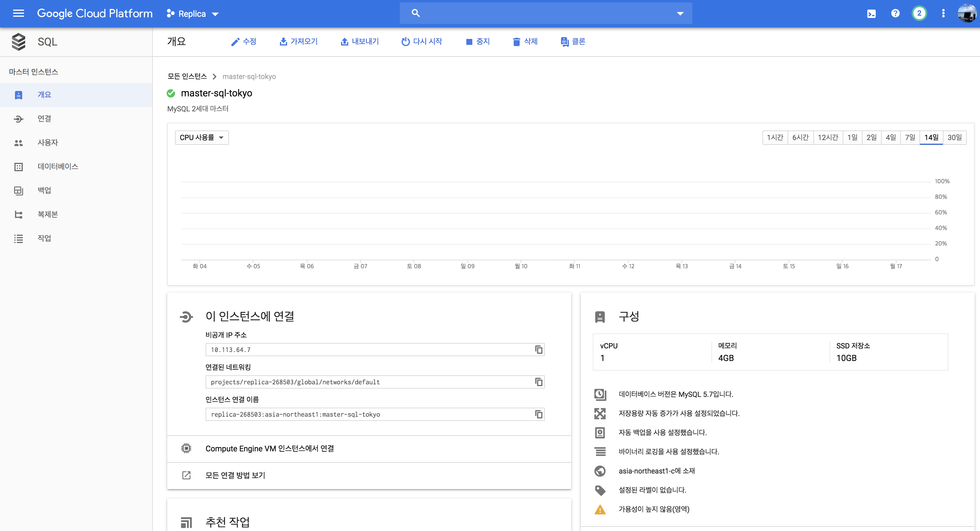
Task: Copy the private IP address 10.113.64.7
Action: tap(539, 349)
